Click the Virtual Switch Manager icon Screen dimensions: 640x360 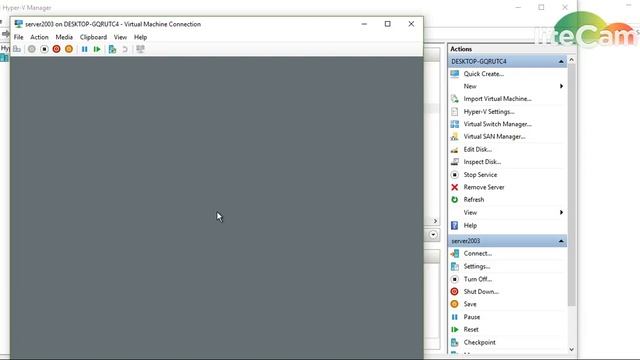point(454,124)
